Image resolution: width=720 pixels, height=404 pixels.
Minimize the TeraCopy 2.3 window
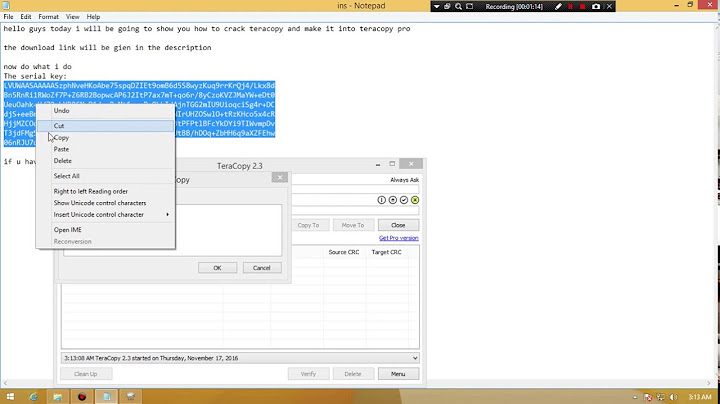click(x=378, y=164)
